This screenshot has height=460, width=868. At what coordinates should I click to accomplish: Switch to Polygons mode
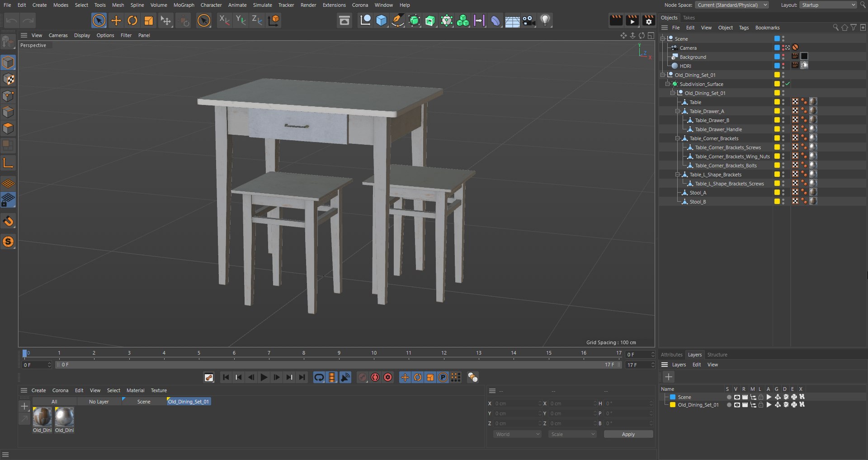8,128
